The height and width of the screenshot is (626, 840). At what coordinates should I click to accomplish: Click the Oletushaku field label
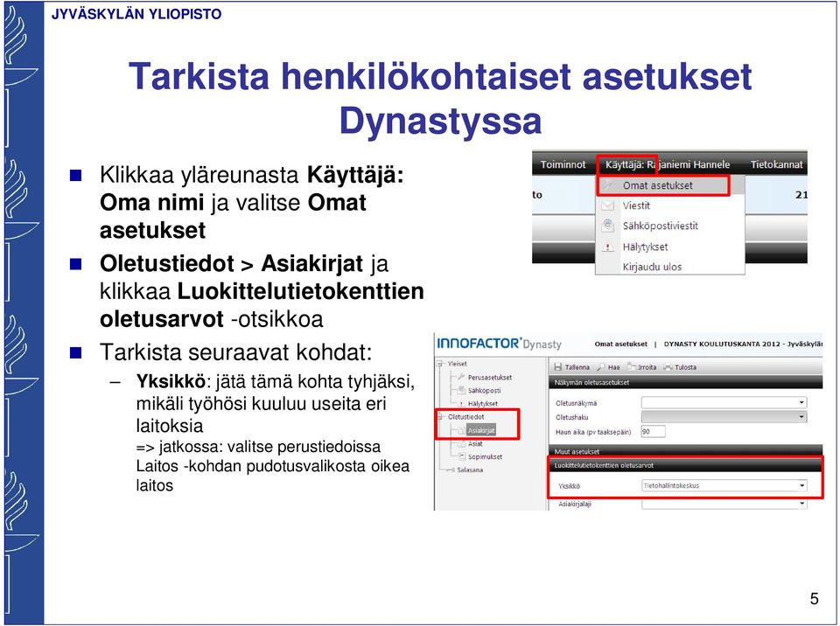point(571,417)
